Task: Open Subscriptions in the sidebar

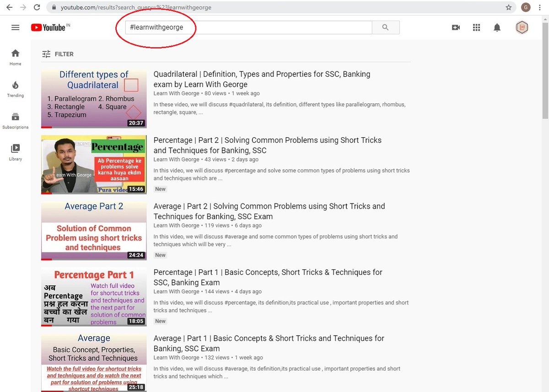Action: point(16,121)
